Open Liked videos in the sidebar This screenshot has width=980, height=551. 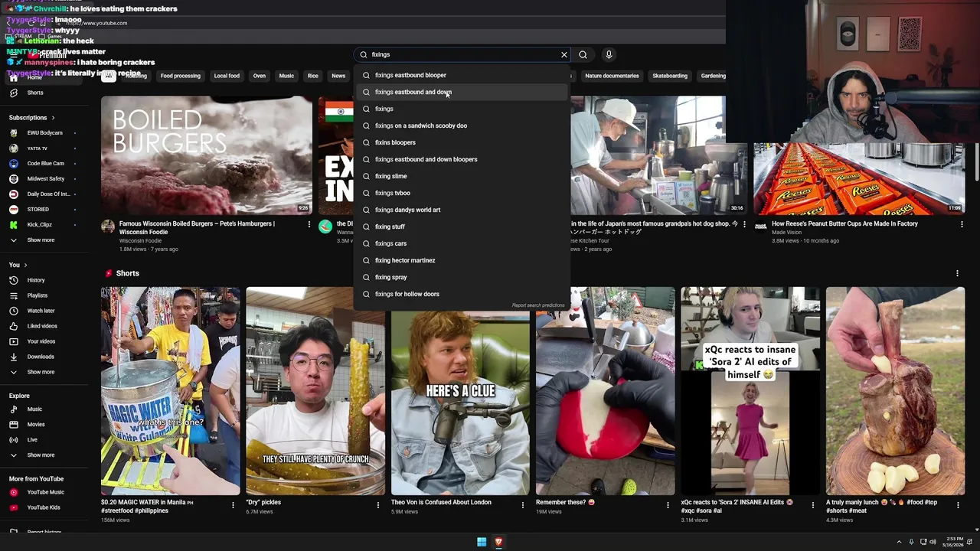click(x=42, y=326)
